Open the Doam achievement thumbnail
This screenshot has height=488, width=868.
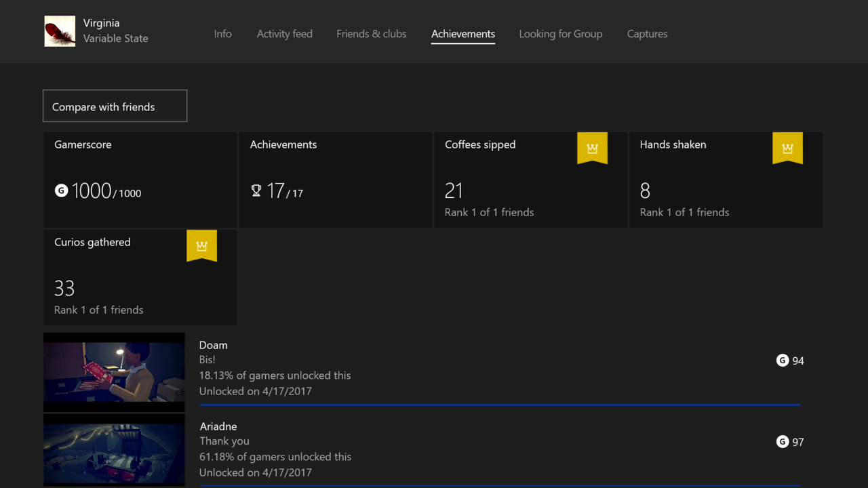point(114,372)
